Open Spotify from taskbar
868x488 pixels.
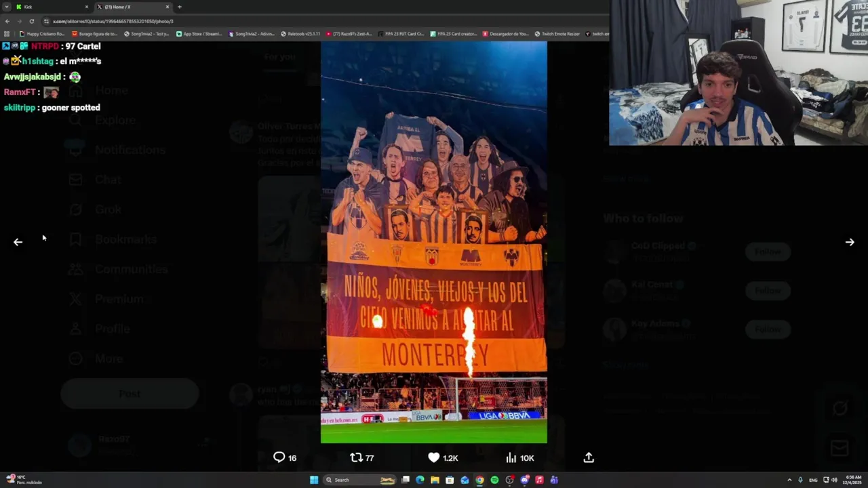point(494,480)
